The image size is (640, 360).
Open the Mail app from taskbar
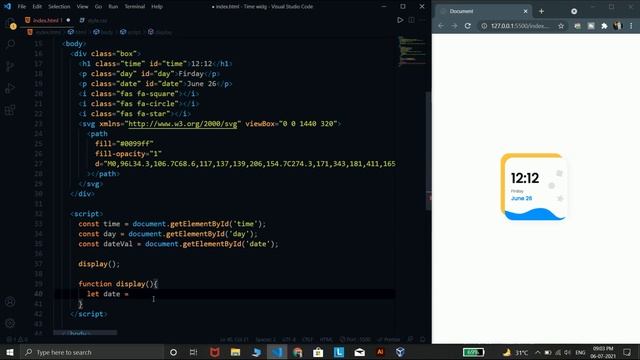coord(360,352)
